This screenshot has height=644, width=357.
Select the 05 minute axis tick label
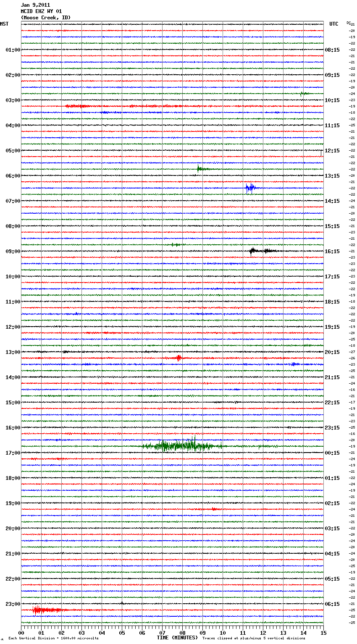(x=122, y=633)
